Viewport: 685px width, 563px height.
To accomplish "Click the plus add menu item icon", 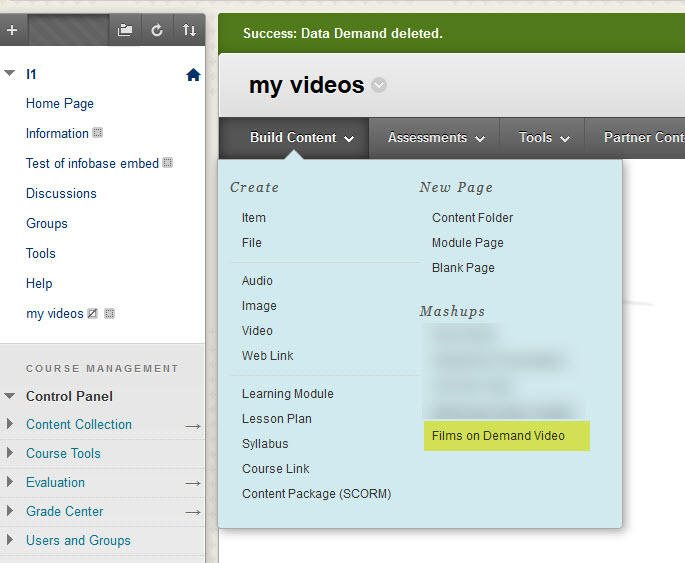I will click(x=12, y=30).
